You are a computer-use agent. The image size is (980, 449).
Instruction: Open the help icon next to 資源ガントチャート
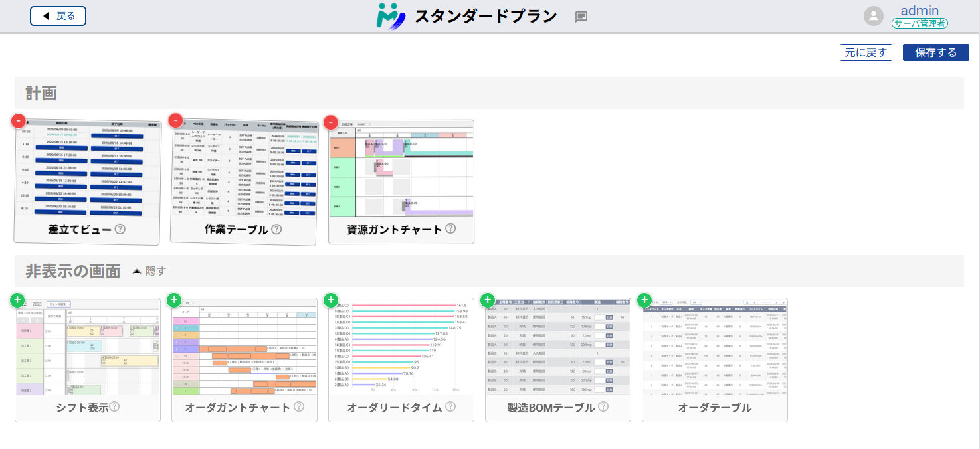(x=451, y=229)
